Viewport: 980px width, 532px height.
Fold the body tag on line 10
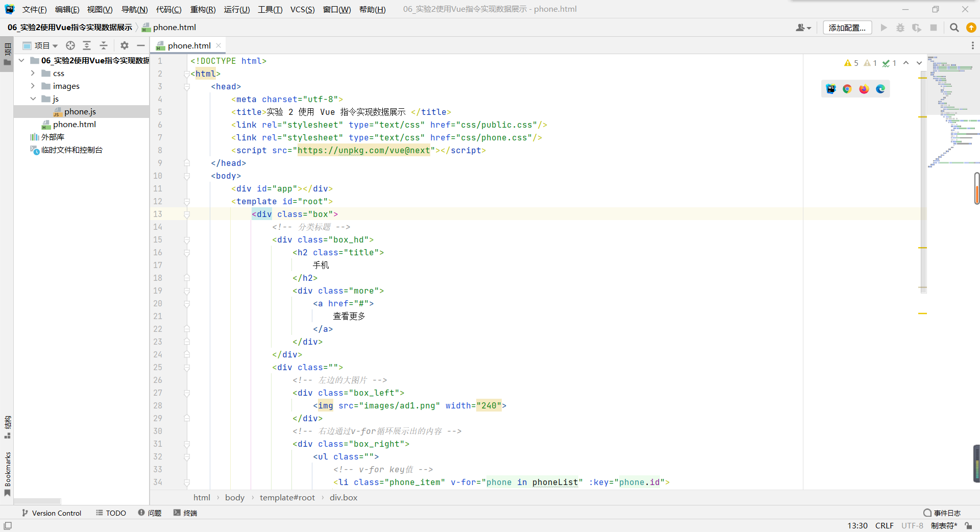tap(187, 176)
